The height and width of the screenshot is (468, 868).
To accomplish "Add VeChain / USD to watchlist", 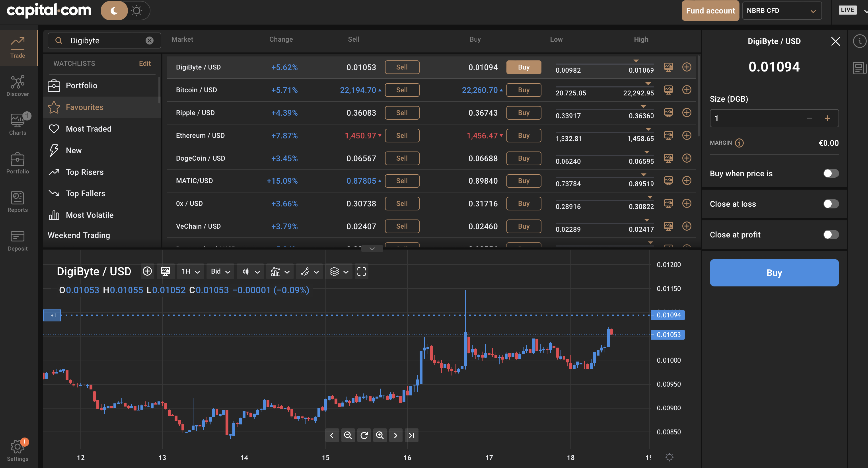I will tap(687, 226).
